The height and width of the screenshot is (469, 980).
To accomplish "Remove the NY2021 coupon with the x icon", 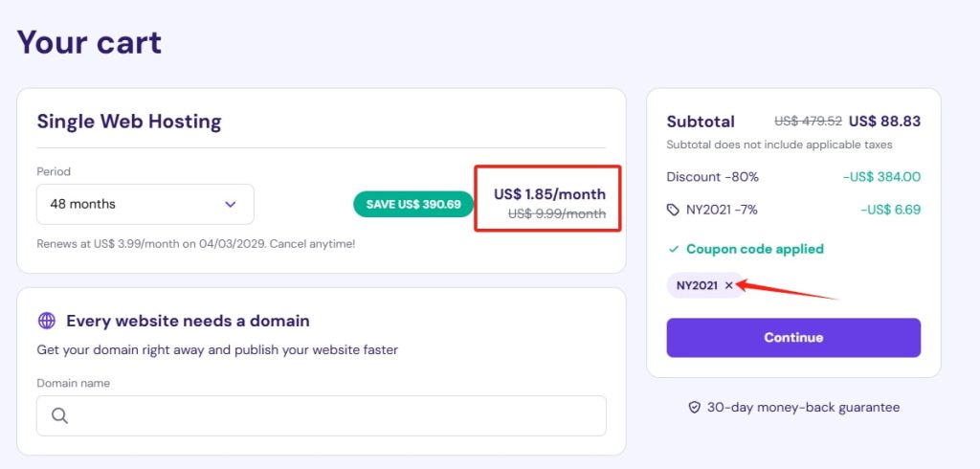I will (728, 285).
